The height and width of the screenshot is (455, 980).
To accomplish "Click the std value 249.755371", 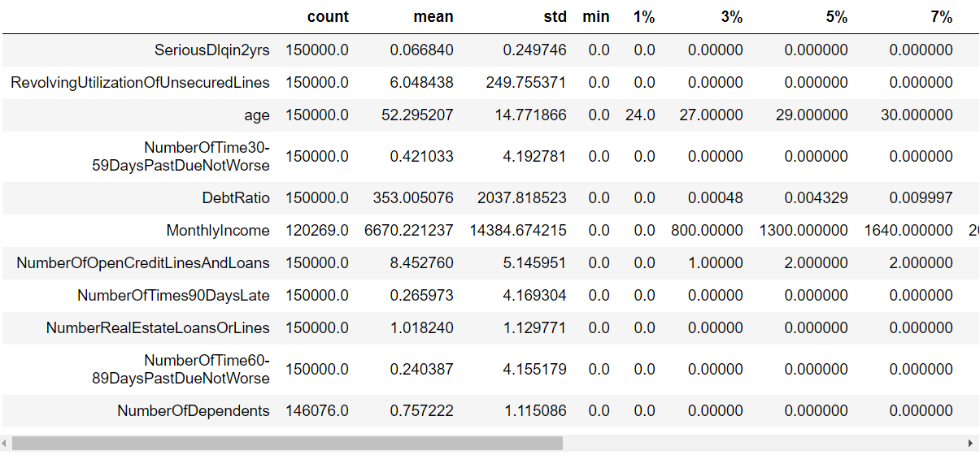I will 527,82.
